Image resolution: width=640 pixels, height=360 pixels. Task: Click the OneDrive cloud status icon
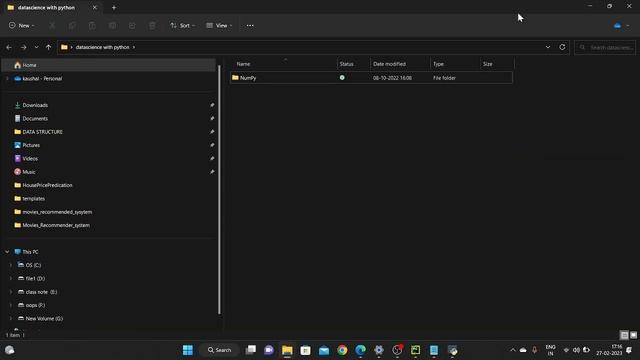pyautogui.click(x=618, y=25)
